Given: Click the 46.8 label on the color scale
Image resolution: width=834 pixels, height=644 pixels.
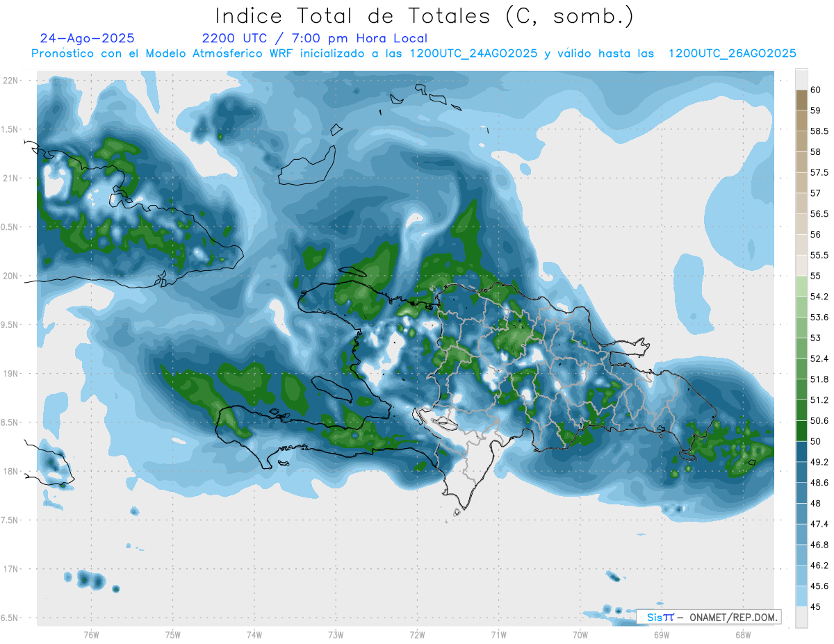Looking at the screenshot, I should (819, 545).
